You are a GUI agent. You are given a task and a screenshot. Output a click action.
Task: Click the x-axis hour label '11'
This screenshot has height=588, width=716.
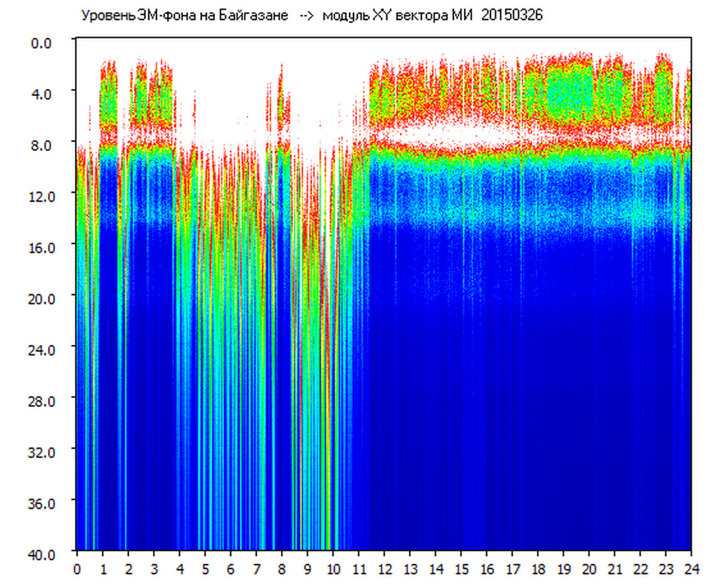pos(359,569)
